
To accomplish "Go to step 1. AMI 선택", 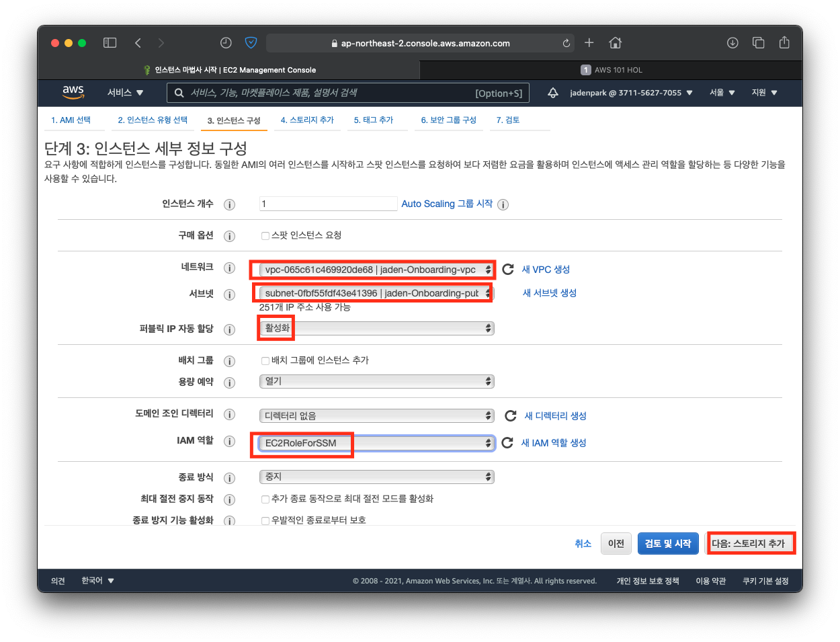I will [x=71, y=120].
